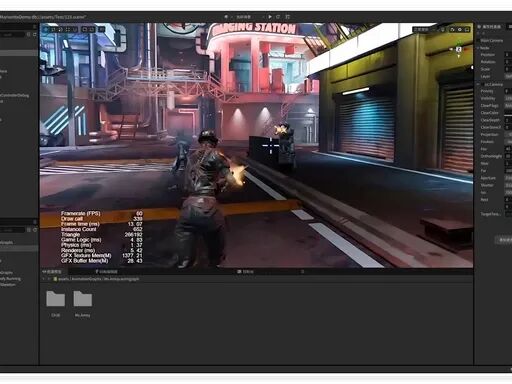The height and width of the screenshot is (384, 512).
Task: Open the Shutter dropdown
Action: tap(508, 185)
